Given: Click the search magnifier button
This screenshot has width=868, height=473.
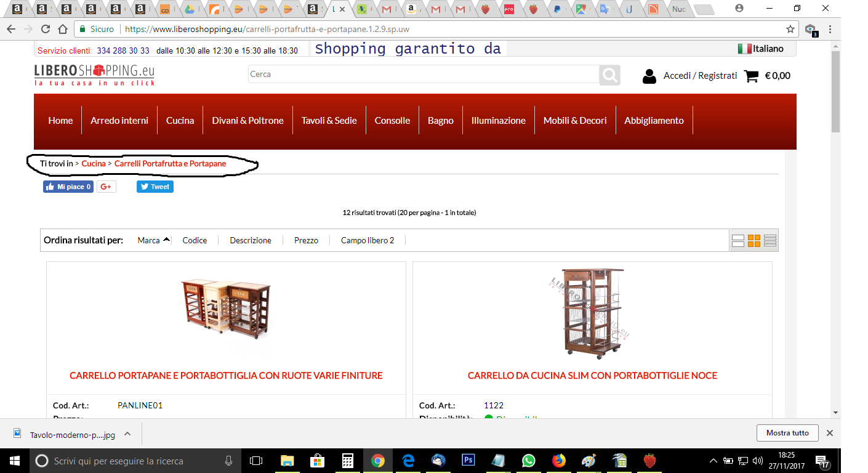Looking at the screenshot, I should click(x=609, y=75).
